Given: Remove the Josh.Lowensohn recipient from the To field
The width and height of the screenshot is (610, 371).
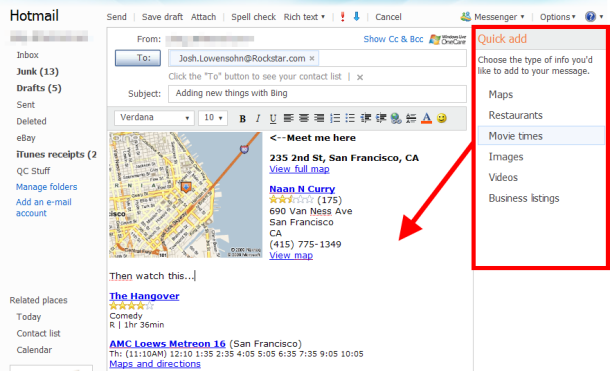Looking at the screenshot, I should [x=312, y=59].
